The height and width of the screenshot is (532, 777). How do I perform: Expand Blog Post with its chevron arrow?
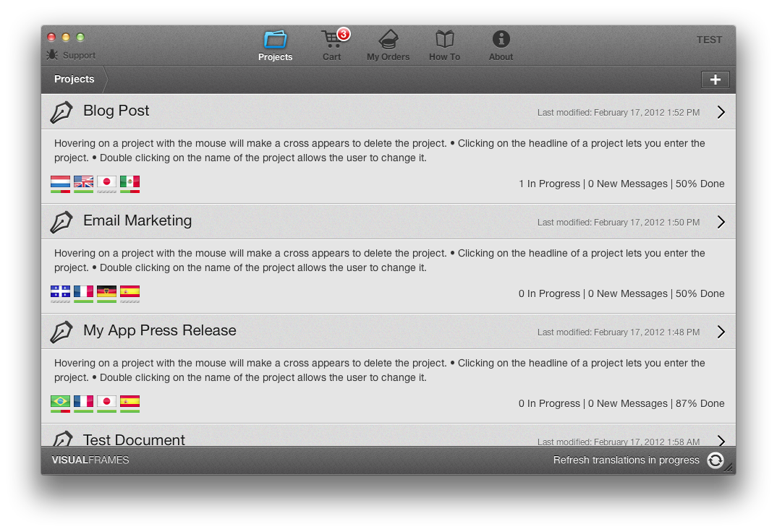[x=721, y=112]
